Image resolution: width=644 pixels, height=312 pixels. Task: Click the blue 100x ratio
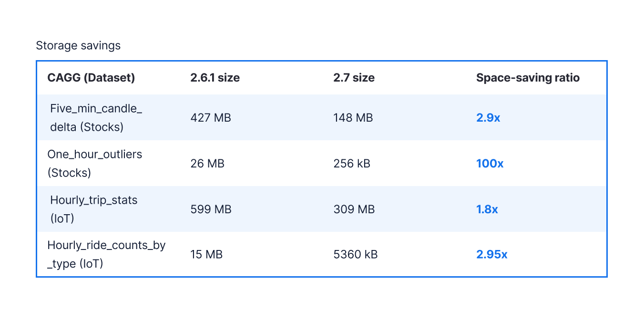pos(490,164)
